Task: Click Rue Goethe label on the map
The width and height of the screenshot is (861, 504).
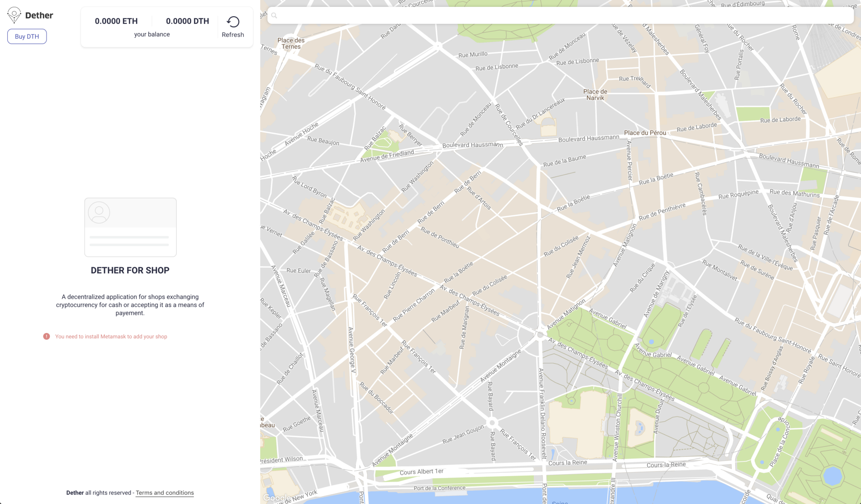Action: (x=296, y=423)
